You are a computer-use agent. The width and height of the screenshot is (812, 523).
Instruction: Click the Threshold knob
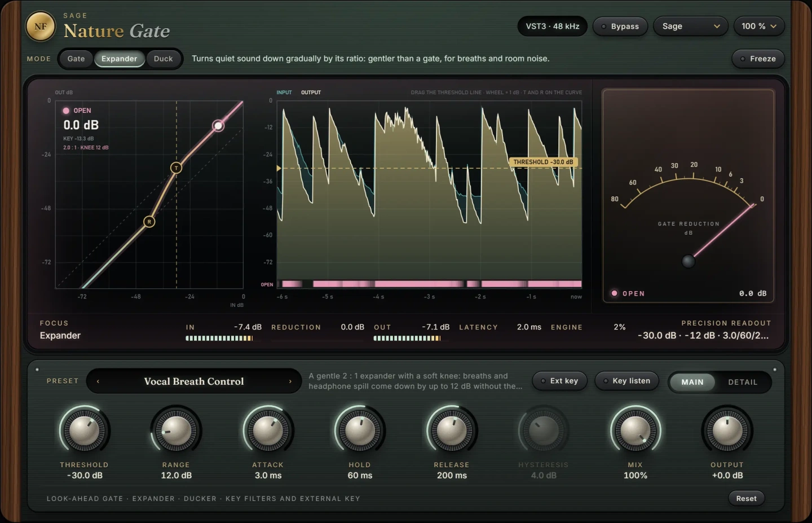85,431
